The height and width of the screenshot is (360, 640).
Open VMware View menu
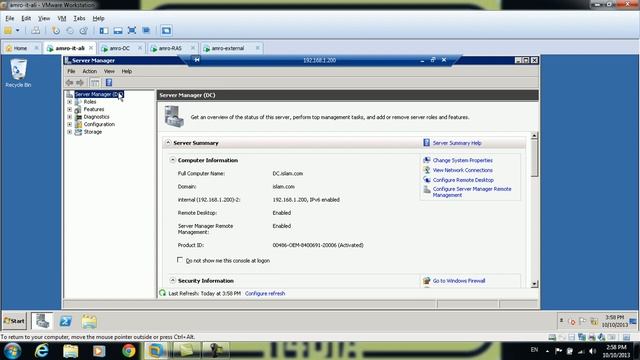[44, 18]
